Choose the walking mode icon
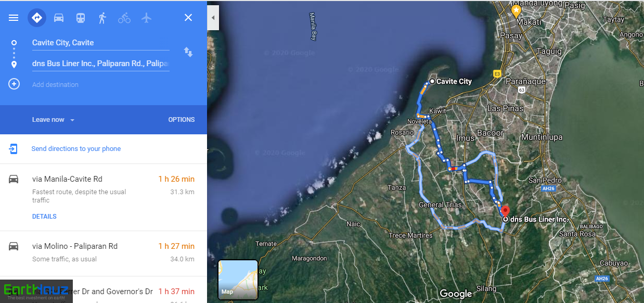644x303 pixels. coord(102,18)
